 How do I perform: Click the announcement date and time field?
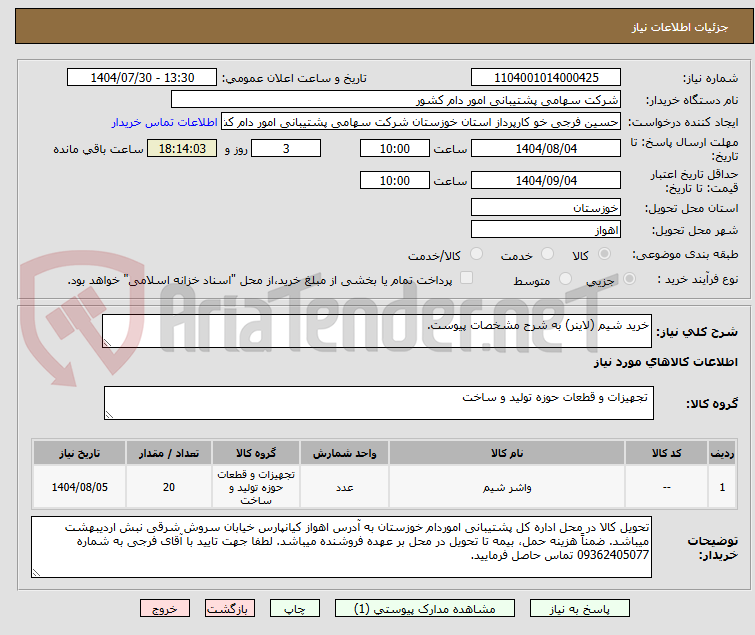(x=142, y=78)
